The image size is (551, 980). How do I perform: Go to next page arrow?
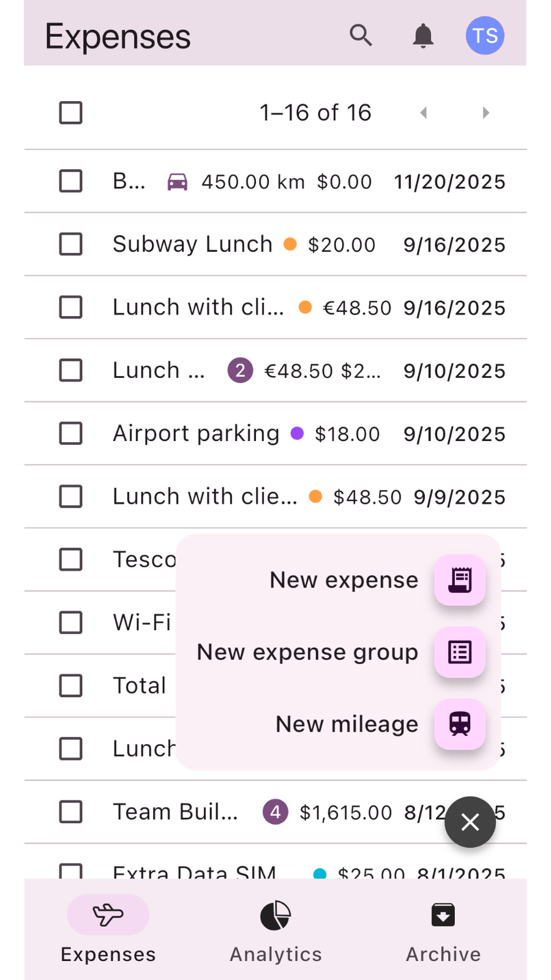485,113
